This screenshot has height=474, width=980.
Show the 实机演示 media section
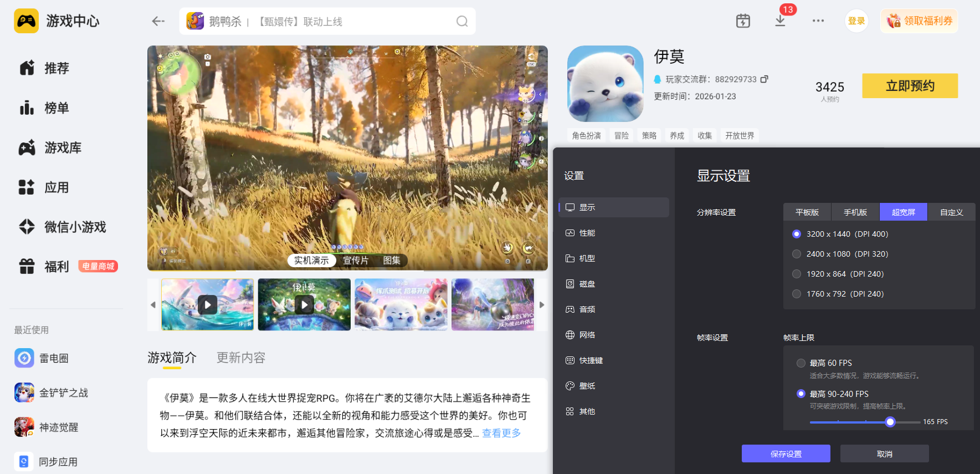[311, 261]
